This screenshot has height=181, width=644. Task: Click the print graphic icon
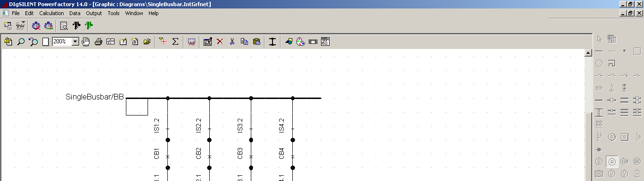click(98, 41)
